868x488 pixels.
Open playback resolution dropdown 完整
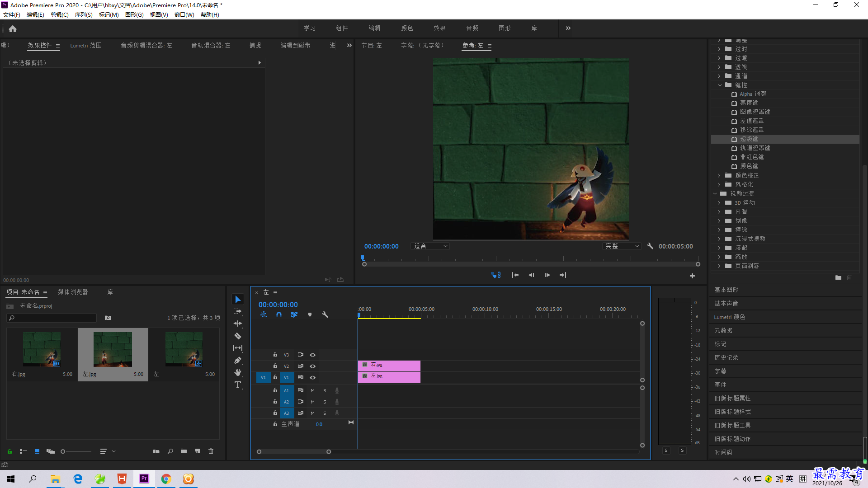pos(622,246)
